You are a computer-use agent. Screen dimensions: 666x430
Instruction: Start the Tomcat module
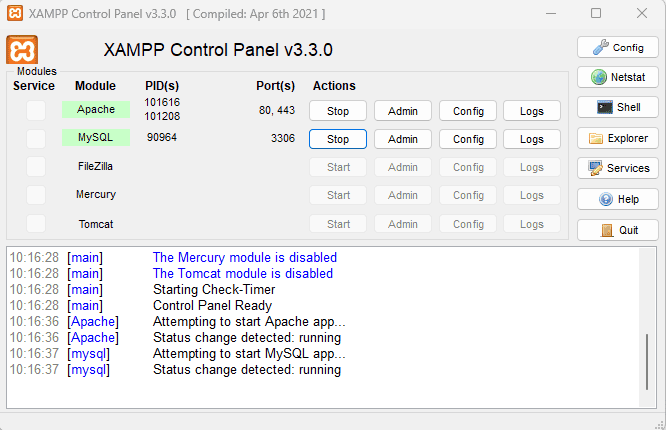[338, 224]
